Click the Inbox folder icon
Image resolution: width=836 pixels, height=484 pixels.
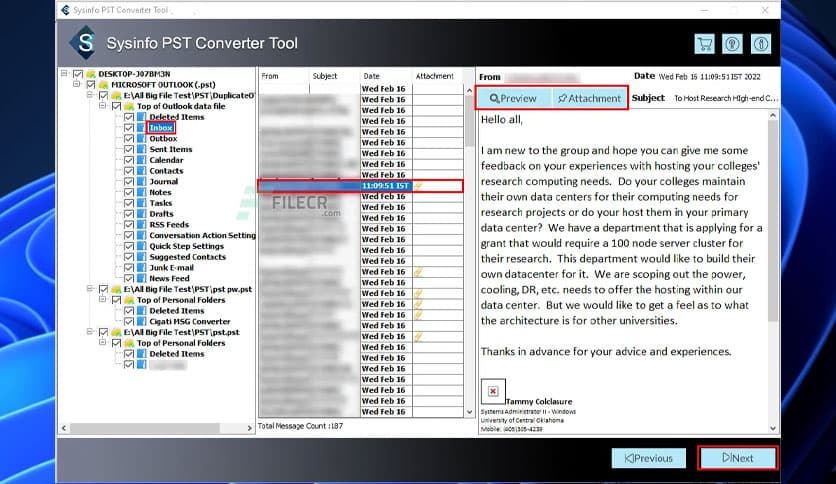[x=141, y=127]
